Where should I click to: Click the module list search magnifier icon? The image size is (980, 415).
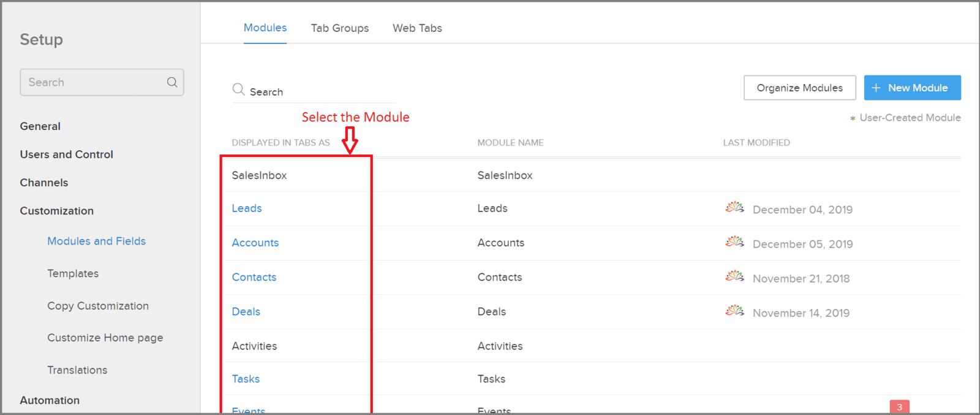(238, 89)
